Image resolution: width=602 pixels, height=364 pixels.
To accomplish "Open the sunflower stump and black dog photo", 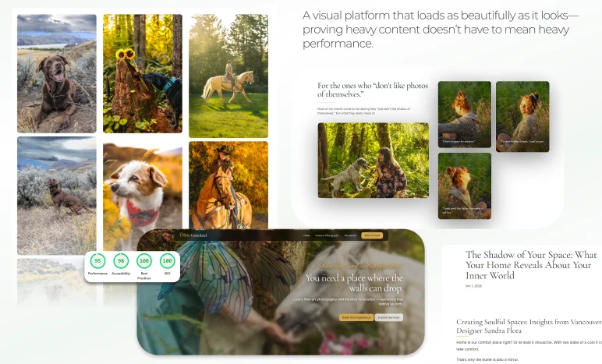I will 143,73.
